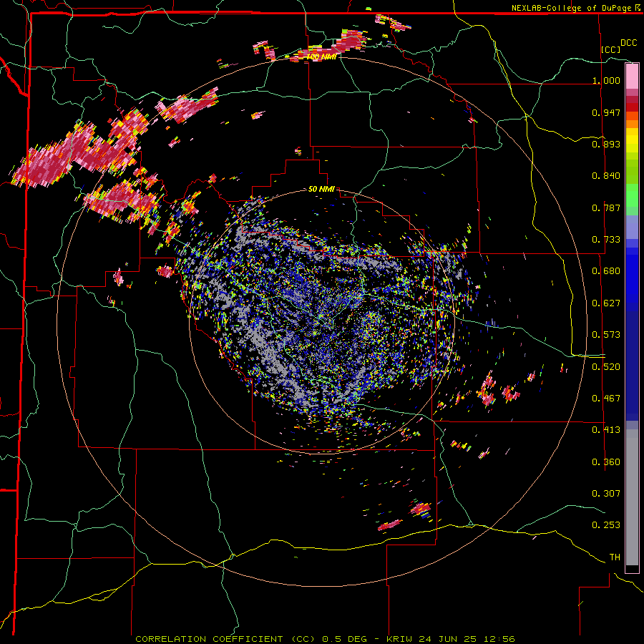Image resolution: width=644 pixels, height=644 pixels.
Task: Click the 0.467 legend value
Action: 606,399
